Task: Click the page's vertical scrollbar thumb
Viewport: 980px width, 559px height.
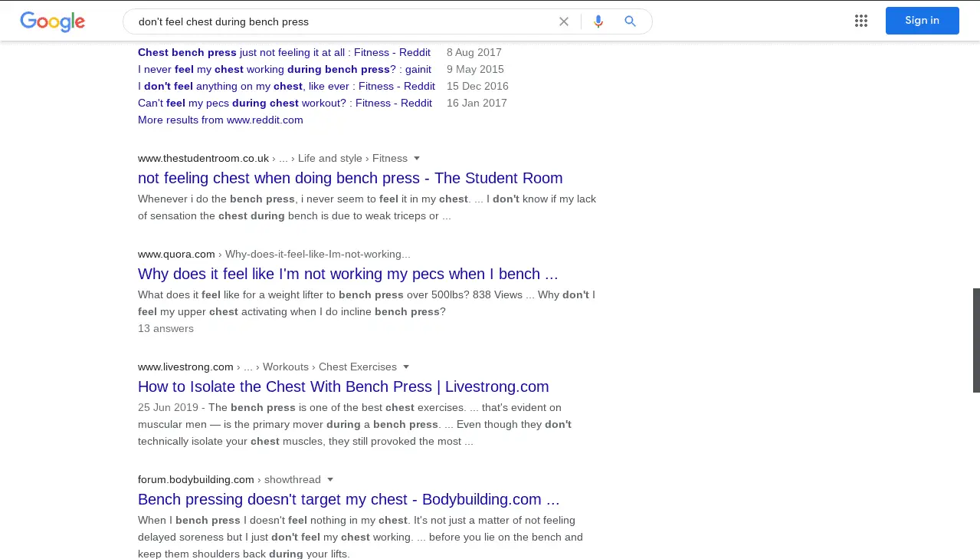Action: [975, 340]
